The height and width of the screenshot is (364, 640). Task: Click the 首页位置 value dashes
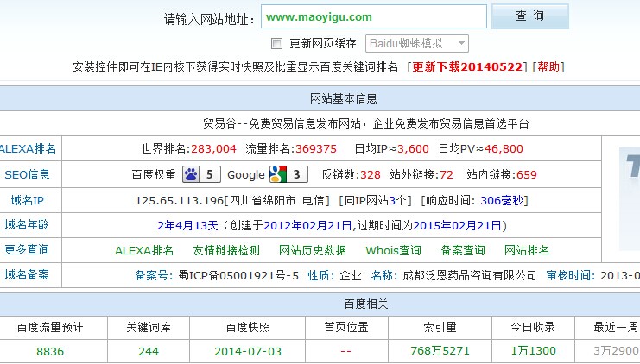click(x=345, y=351)
